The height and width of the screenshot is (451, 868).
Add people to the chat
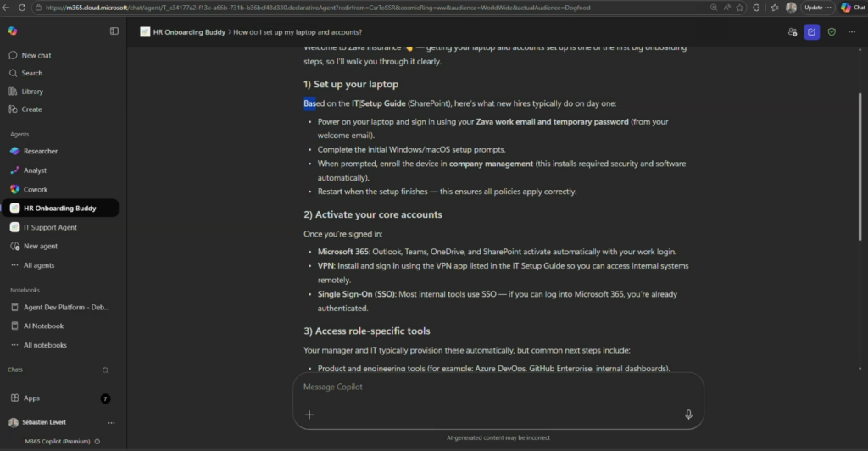(792, 32)
